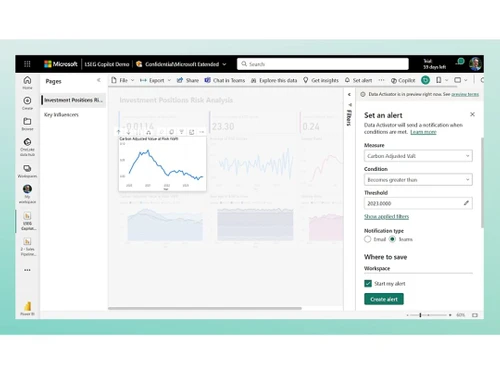
Task: Click Set alert in the toolbar
Action: point(358,80)
